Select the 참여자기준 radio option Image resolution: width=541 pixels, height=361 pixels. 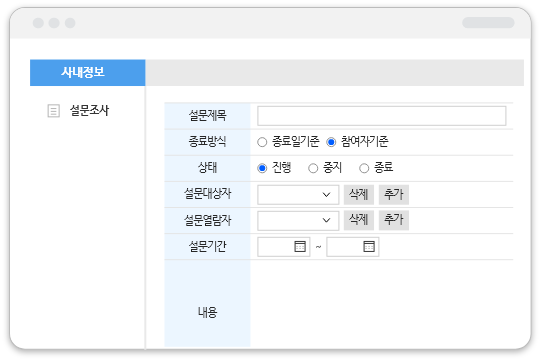[x=331, y=142]
